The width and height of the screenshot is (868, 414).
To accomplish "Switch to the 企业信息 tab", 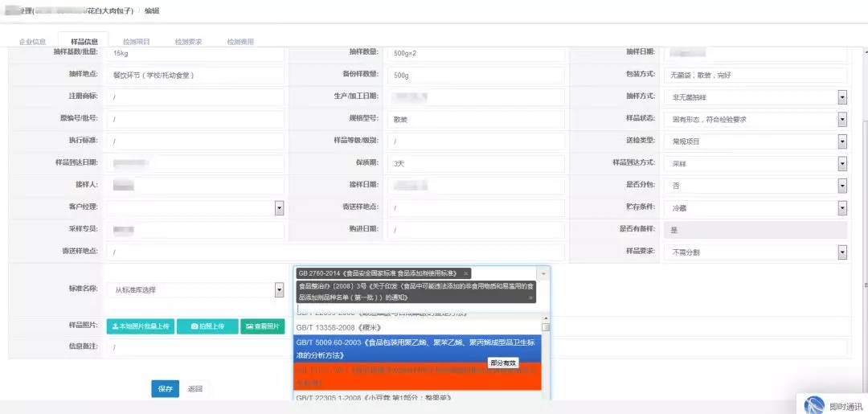I will coord(32,42).
